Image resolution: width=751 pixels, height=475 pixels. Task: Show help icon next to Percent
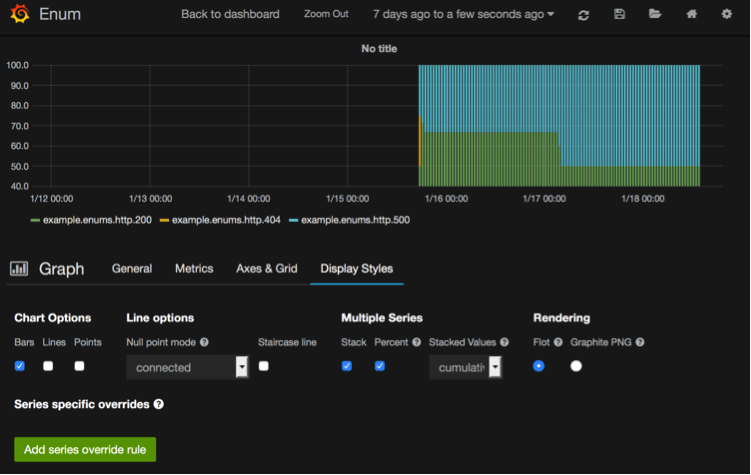pos(416,342)
